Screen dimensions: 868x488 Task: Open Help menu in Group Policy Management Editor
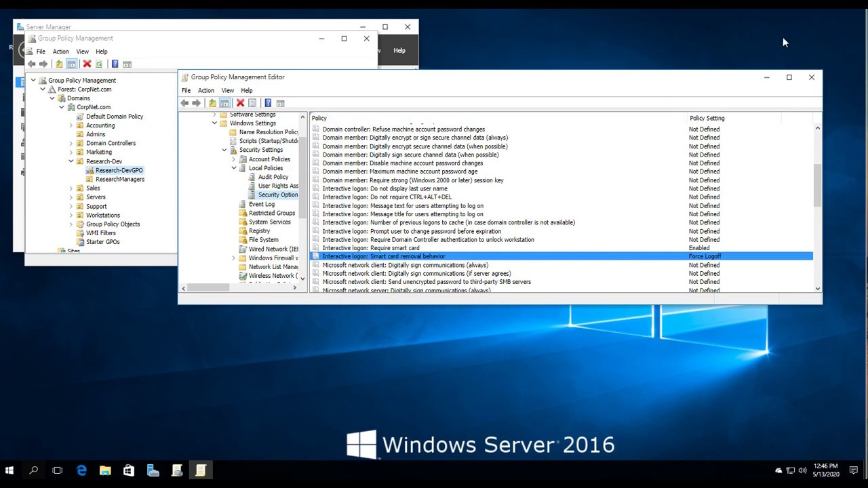[x=246, y=90]
